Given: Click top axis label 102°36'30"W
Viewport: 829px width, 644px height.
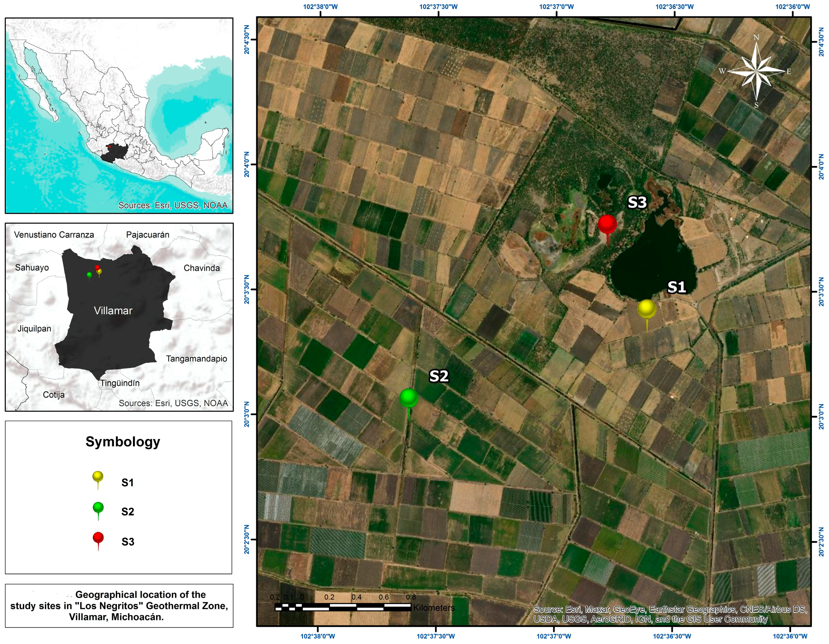Looking at the screenshot, I should [x=674, y=7].
